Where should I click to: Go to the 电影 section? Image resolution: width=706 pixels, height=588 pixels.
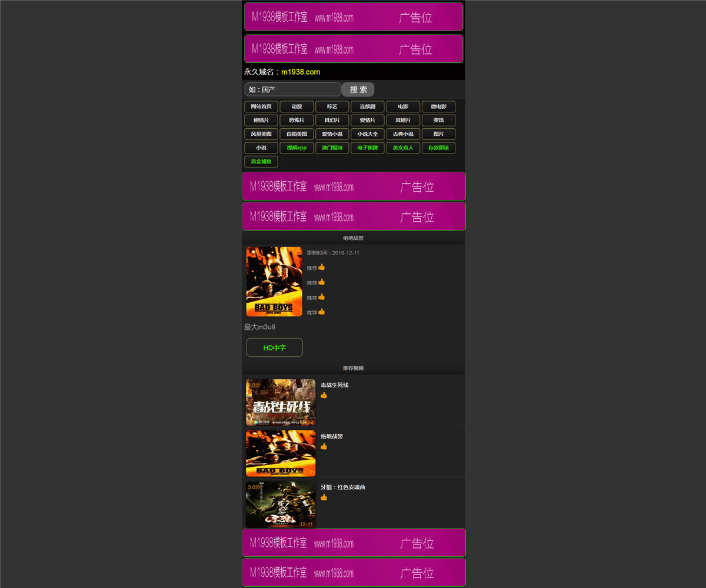pyautogui.click(x=403, y=106)
